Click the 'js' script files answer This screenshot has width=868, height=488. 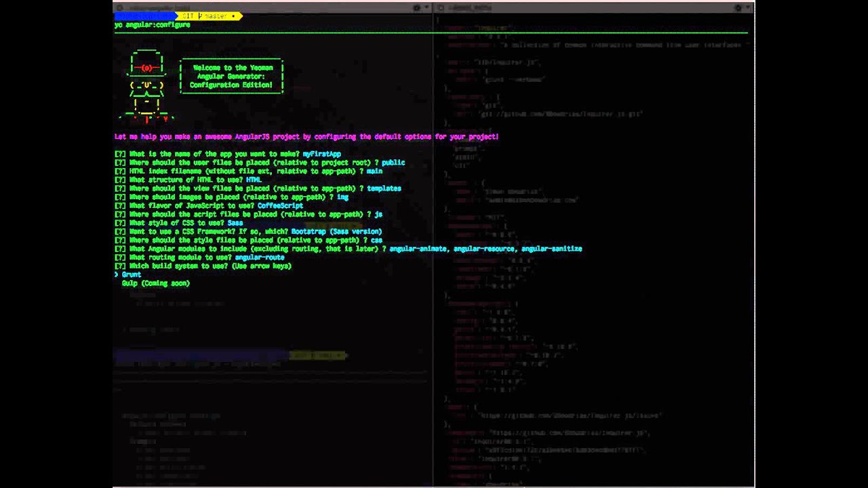[378, 214]
